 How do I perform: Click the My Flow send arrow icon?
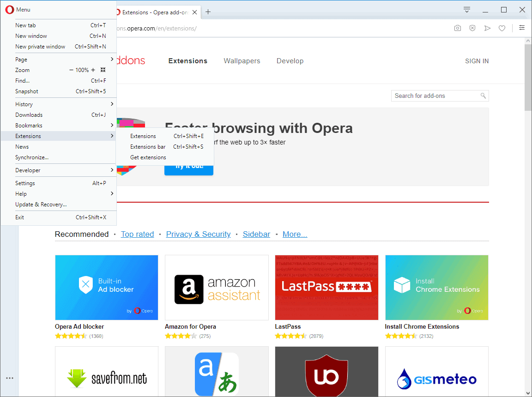[487, 28]
